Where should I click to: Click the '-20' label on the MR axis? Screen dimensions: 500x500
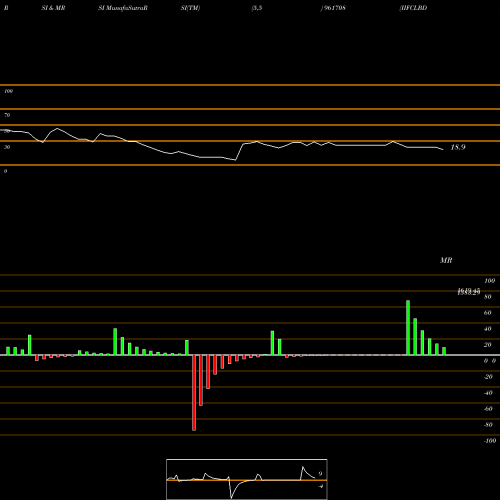click(x=488, y=377)
